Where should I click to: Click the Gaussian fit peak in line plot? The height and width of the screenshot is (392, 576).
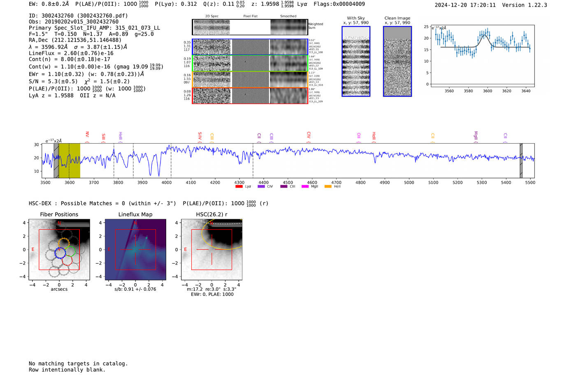click(485, 35)
